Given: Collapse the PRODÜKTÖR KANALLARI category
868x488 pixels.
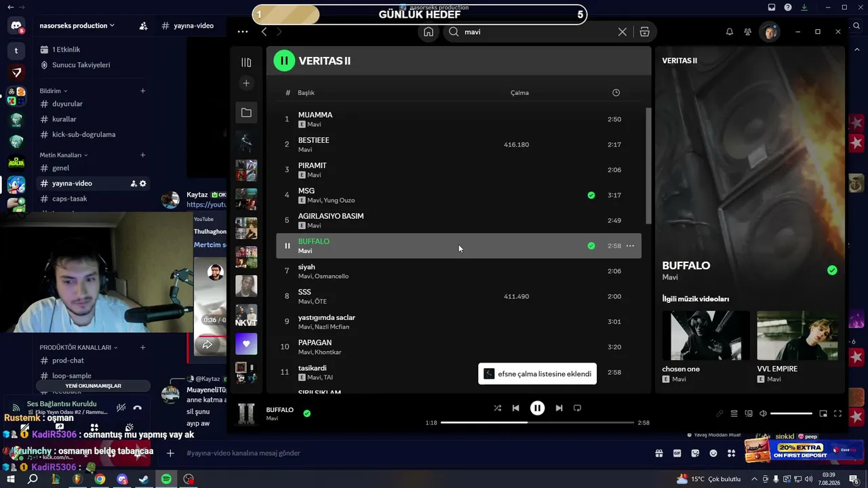Looking at the screenshot, I should (x=79, y=348).
